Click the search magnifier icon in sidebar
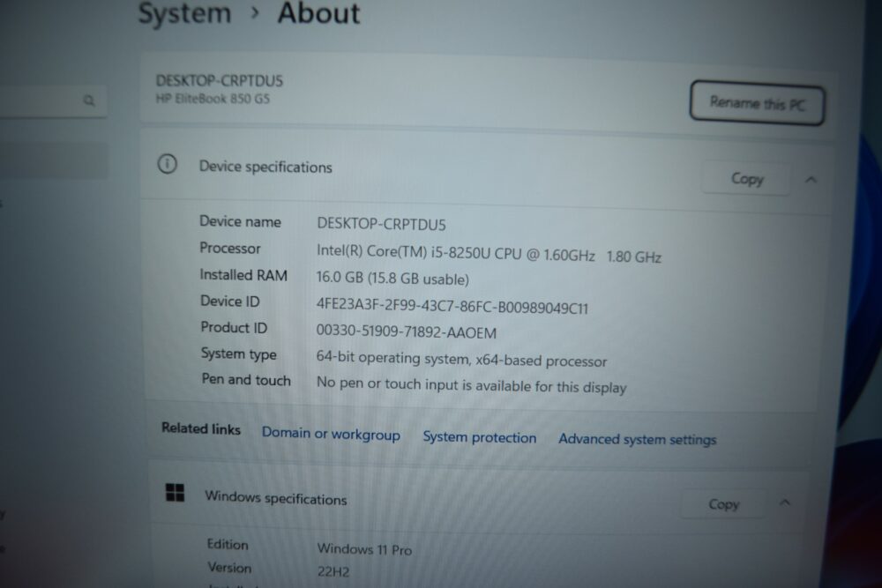The height and width of the screenshot is (588, 882). [x=89, y=100]
